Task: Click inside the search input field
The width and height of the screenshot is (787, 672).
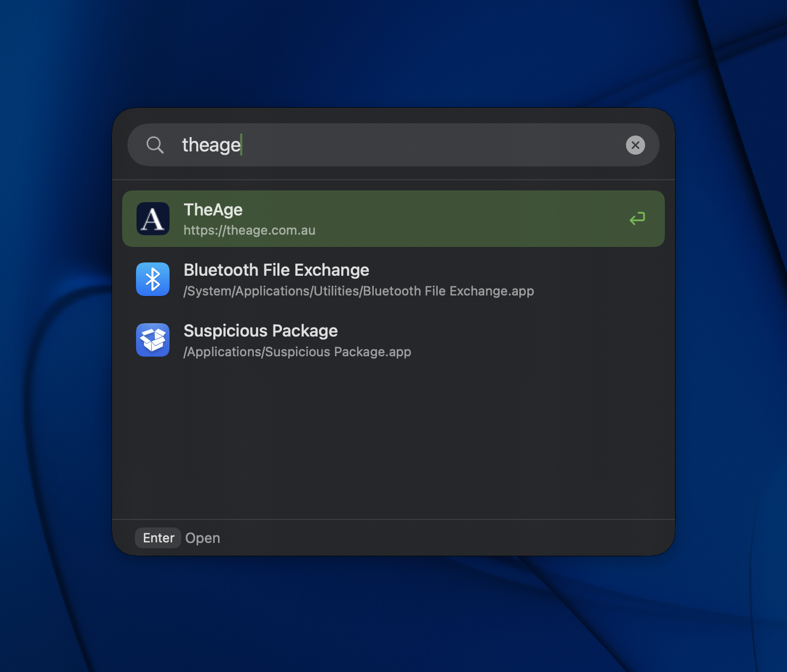Action: point(373,145)
